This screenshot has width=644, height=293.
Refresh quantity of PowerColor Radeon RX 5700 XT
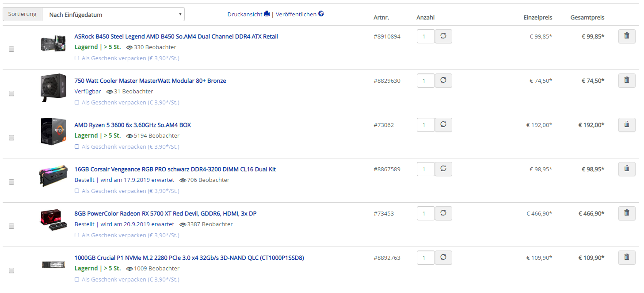click(x=443, y=213)
